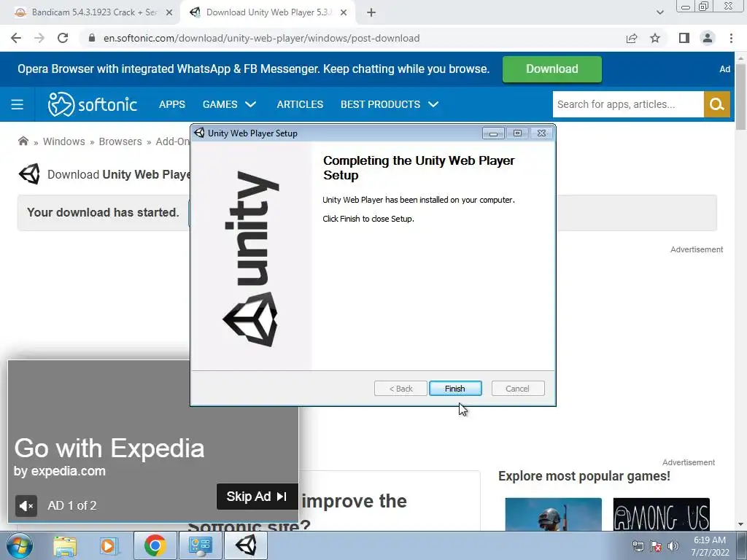Click 'Go with Expedia' ad title
The width and height of the screenshot is (747, 560).
point(109,448)
